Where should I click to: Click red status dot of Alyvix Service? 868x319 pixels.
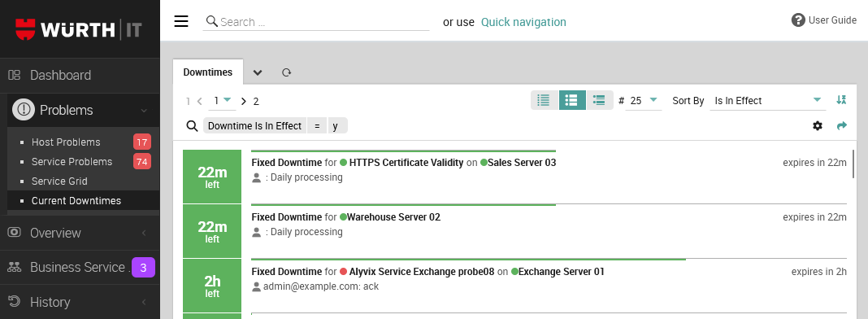pyautogui.click(x=343, y=272)
